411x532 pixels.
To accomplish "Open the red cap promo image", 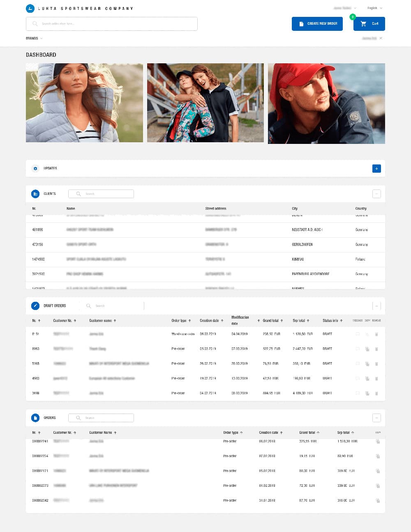I will click(x=326, y=103).
